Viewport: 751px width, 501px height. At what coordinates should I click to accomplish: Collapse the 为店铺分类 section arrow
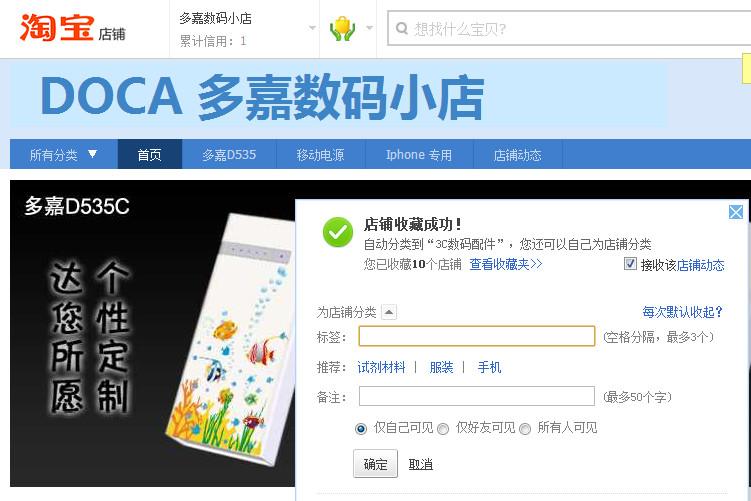point(389,312)
